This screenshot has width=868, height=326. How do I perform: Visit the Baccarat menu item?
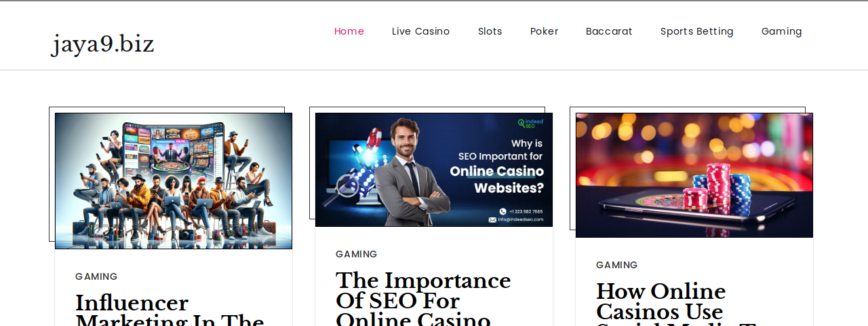pos(609,31)
